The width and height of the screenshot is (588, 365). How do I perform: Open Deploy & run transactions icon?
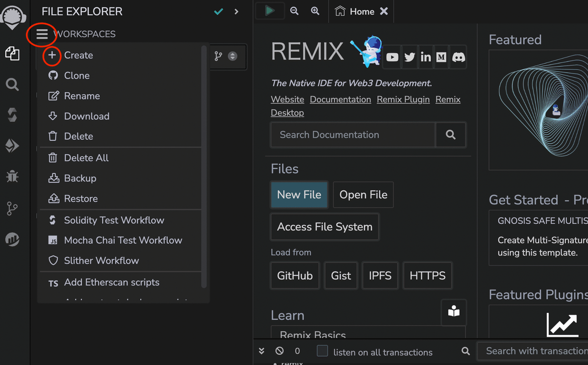point(12,146)
